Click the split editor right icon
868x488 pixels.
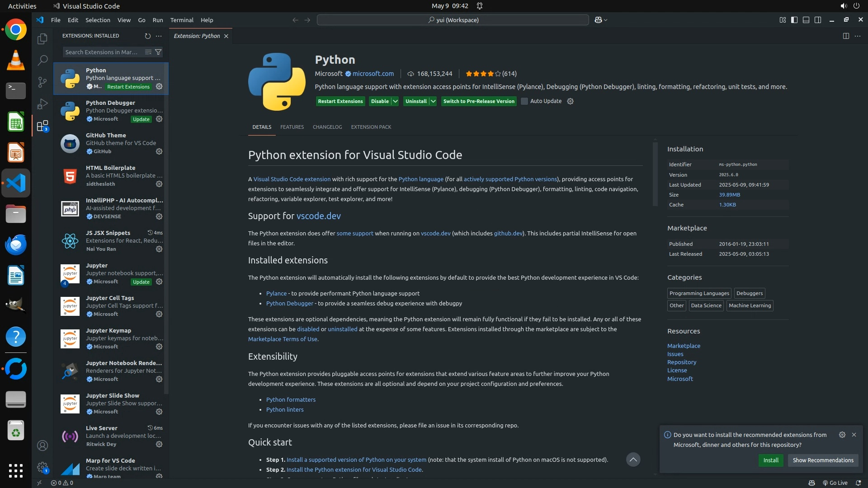(846, 36)
